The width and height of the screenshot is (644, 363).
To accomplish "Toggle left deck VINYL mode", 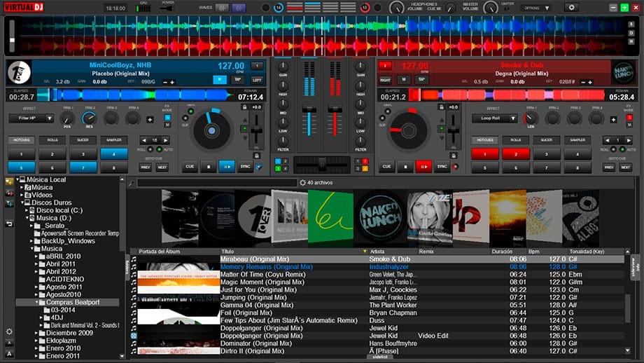I will pyautogui.click(x=190, y=111).
